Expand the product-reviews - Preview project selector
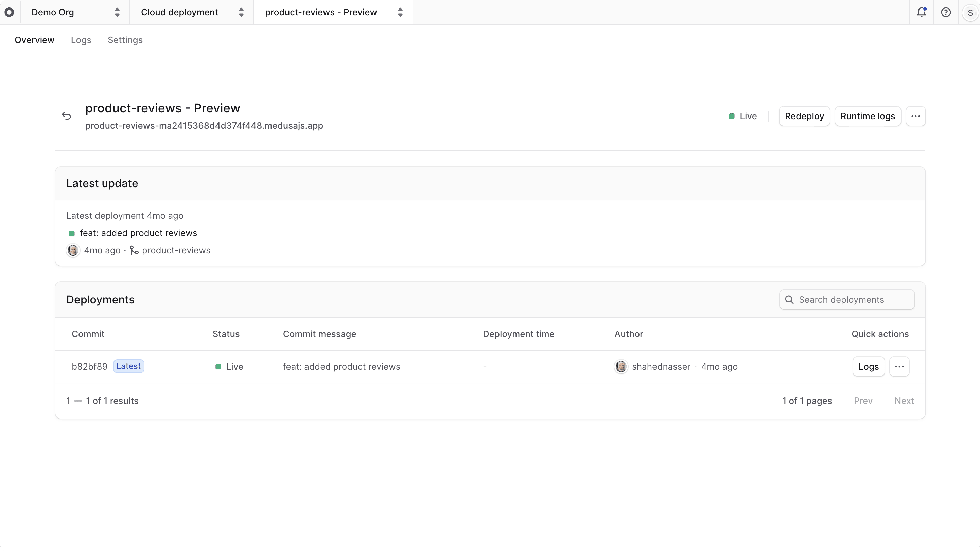Screen dimensions: 980x551 click(332, 12)
